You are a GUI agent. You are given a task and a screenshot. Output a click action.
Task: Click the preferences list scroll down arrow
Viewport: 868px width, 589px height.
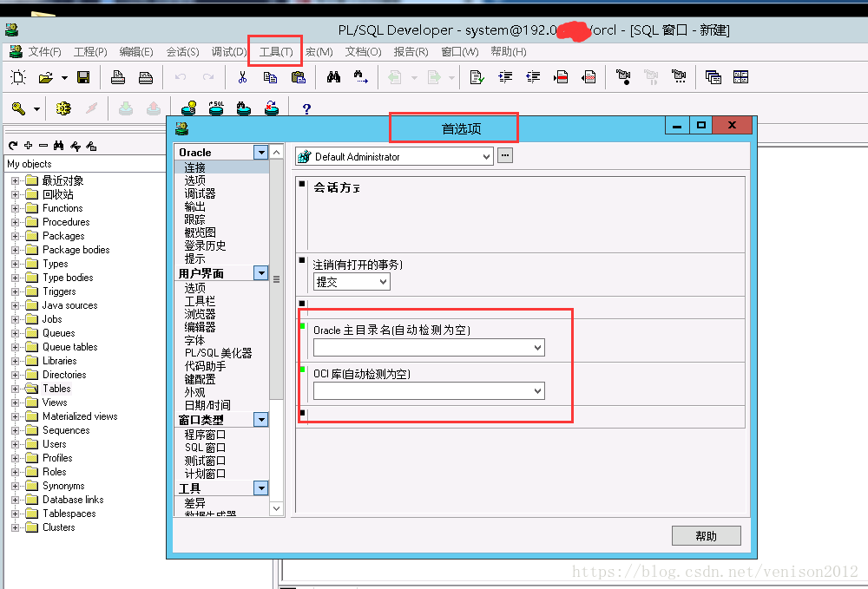pyautogui.click(x=276, y=508)
